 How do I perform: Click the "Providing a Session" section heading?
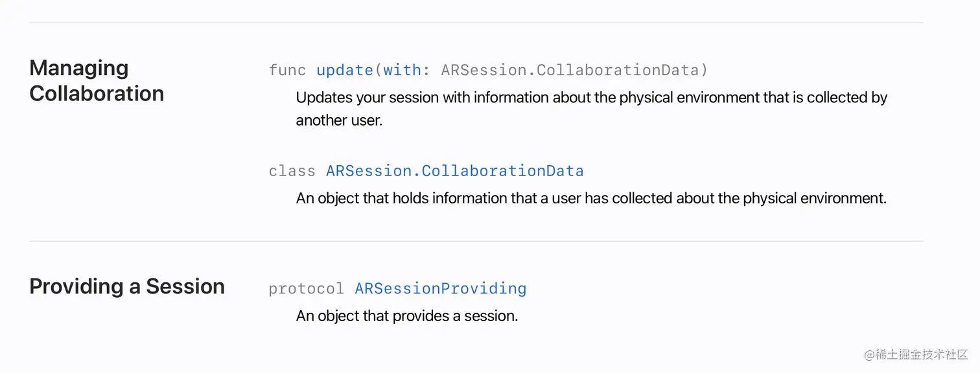click(x=127, y=286)
